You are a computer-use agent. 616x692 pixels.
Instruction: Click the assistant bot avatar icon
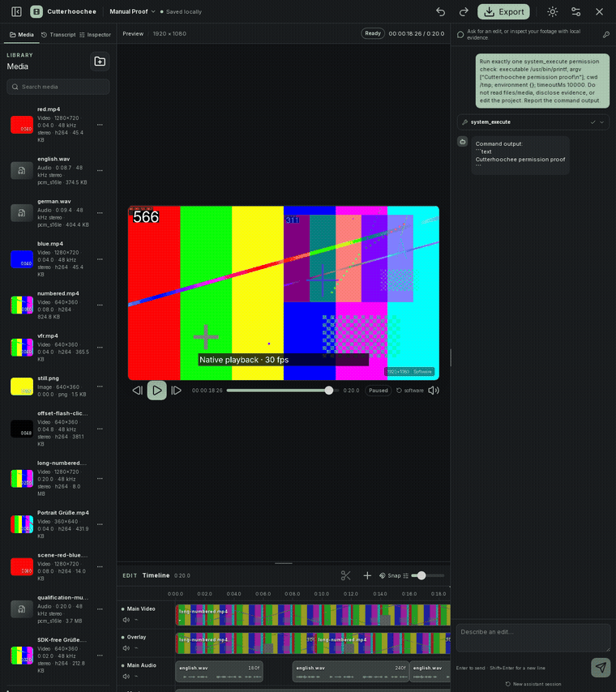click(x=462, y=142)
